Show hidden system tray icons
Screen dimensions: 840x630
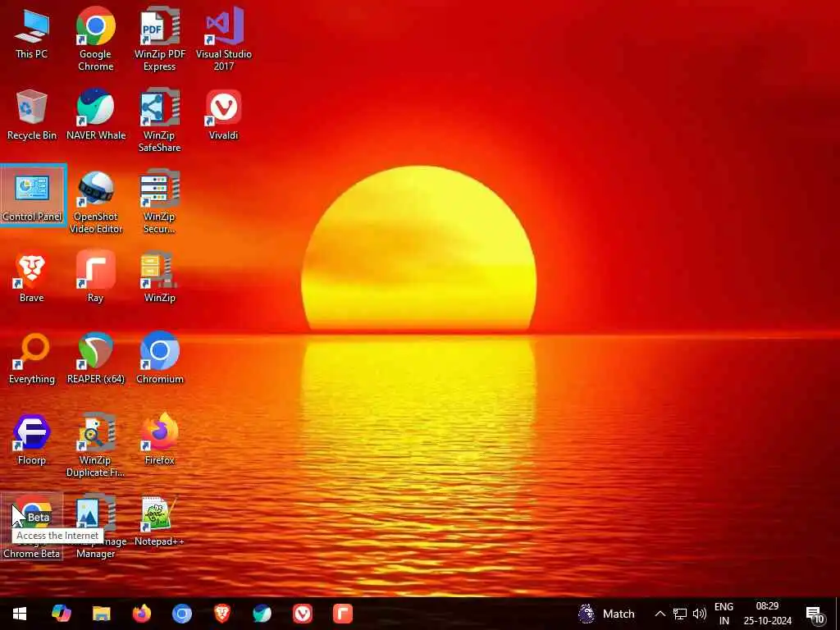(x=660, y=614)
